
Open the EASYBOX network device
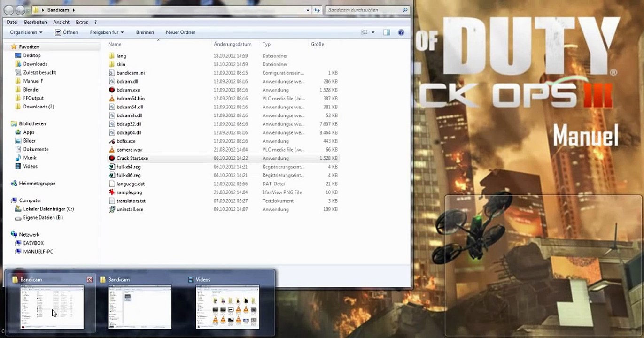coord(33,243)
